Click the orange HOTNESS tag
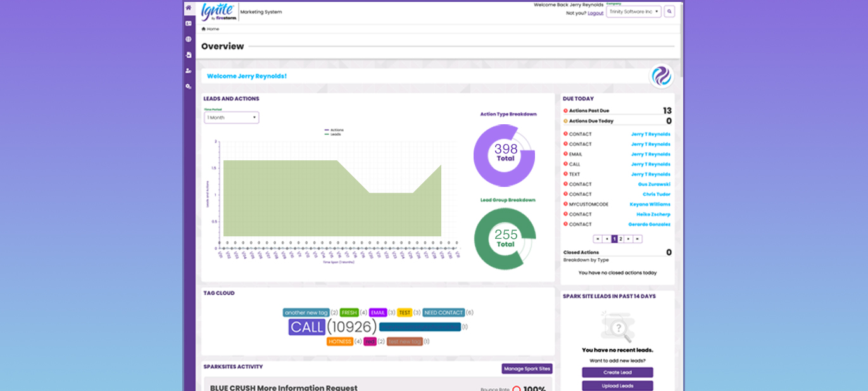 pyautogui.click(x=340, y=342)
